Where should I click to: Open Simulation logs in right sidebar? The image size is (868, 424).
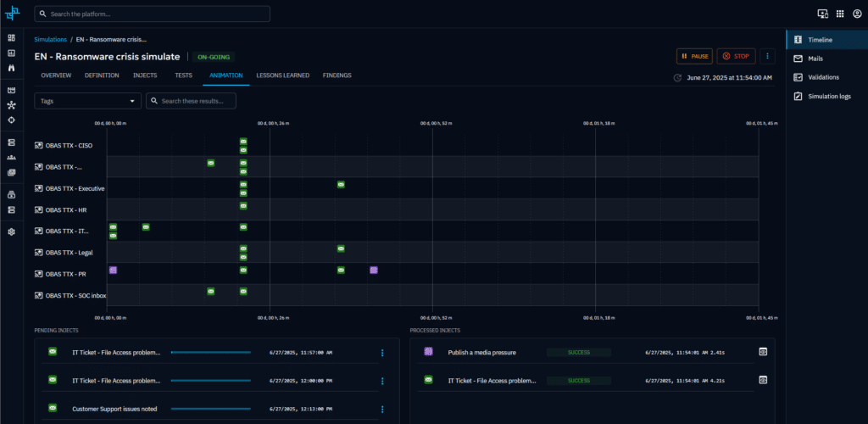point(828,96)
